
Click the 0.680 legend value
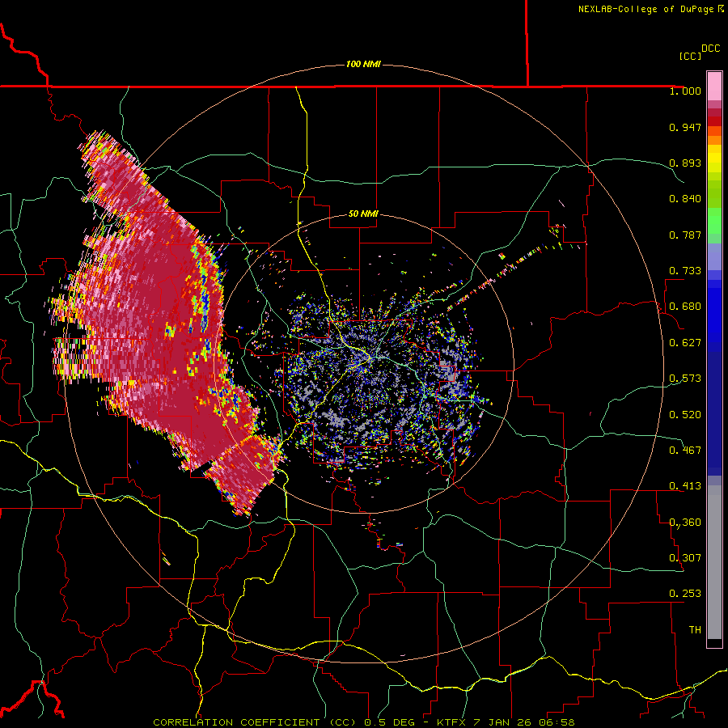(685, 307)
